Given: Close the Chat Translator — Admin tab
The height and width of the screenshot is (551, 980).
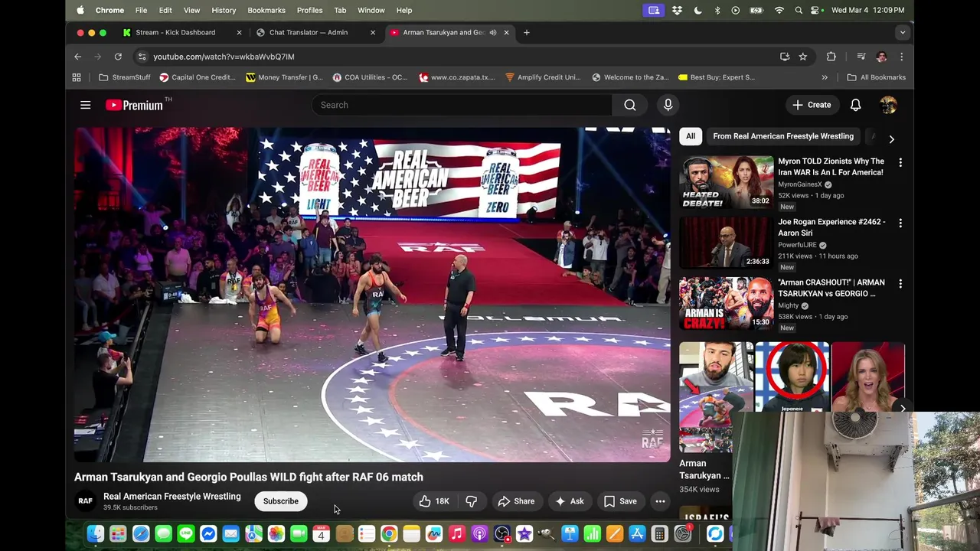Looking at the screenshot, I should click(x=373, y=32).
